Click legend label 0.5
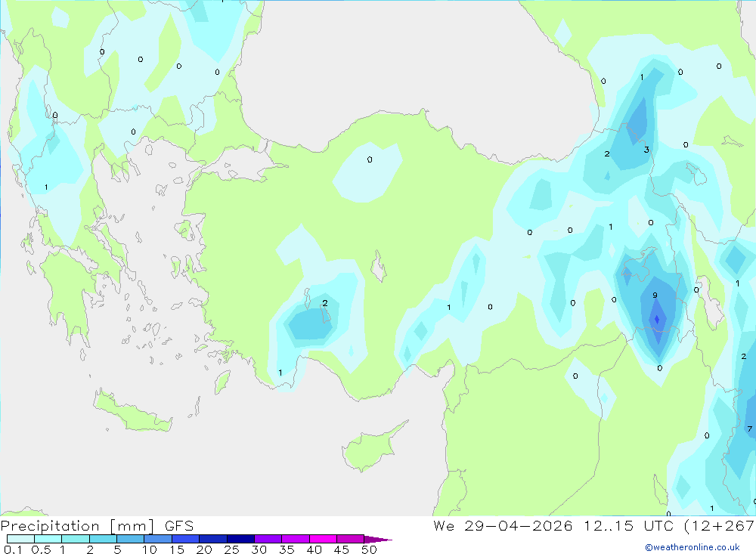The width and height of the screenshot is (756, 554). pyautogui.click(x=41, y=549)
